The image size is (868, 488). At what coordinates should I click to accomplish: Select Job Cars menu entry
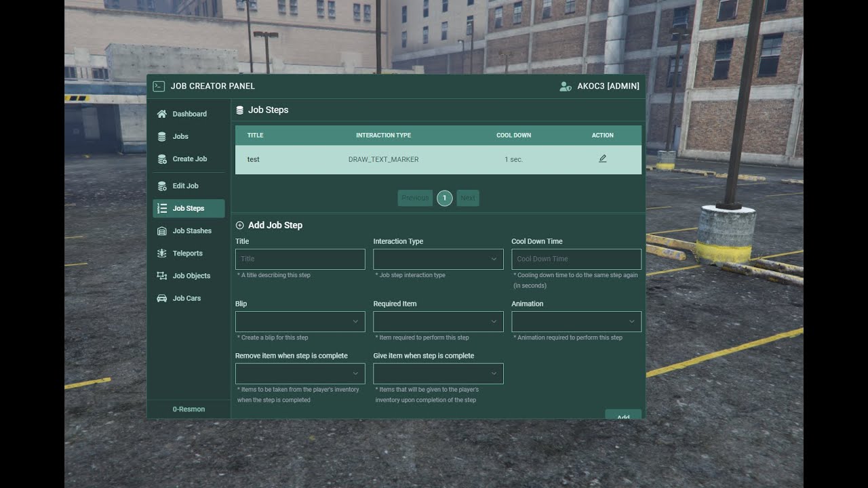189,298
